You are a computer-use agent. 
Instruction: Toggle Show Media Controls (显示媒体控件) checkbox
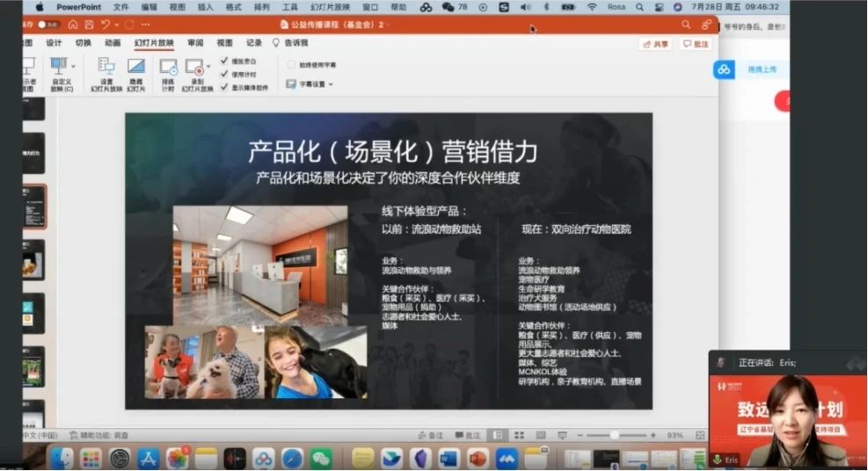[224, 86]
